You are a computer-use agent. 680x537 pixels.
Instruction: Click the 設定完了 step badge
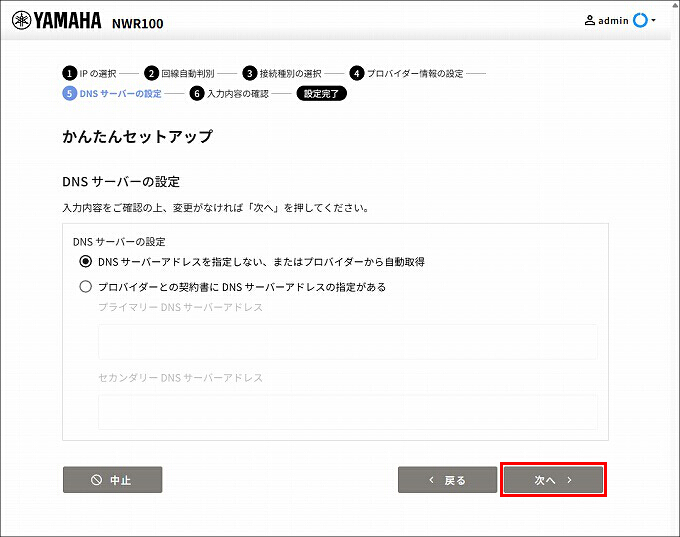pos(321,93)
